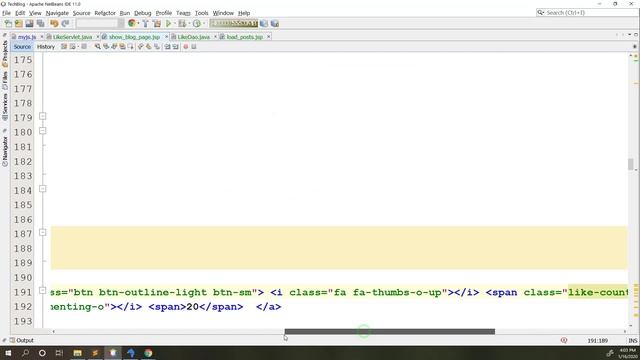Click the Profile Project clock icon
640x360 pixels.
click(x=197, y=24)
